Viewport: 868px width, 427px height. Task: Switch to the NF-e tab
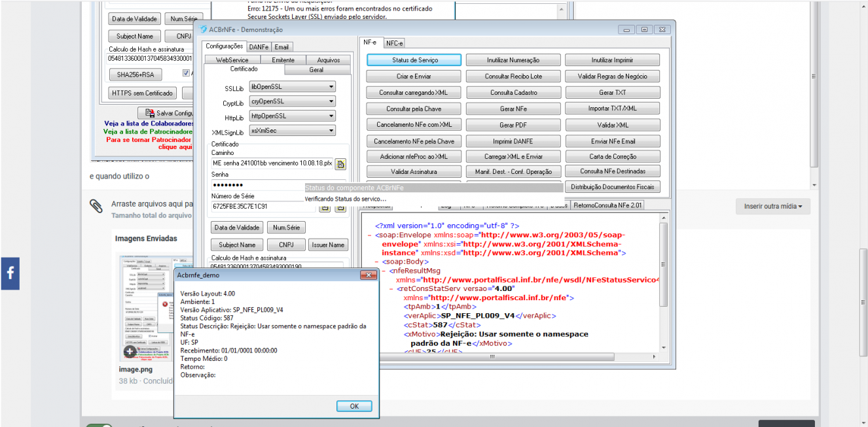(371, 43)
